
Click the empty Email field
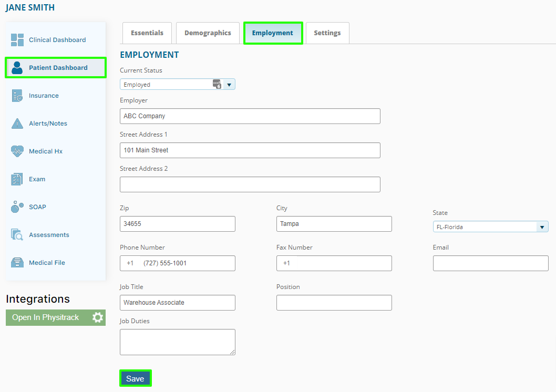click(491, 263)
